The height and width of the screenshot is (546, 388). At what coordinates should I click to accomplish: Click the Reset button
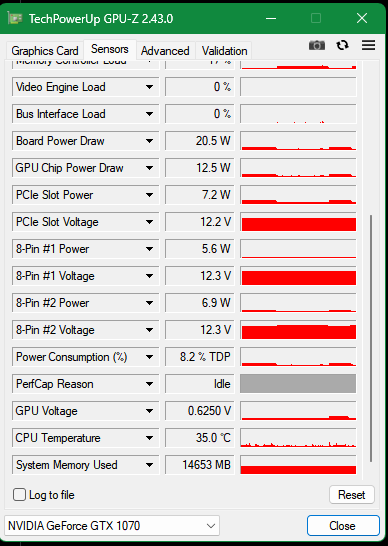[351, 495]
